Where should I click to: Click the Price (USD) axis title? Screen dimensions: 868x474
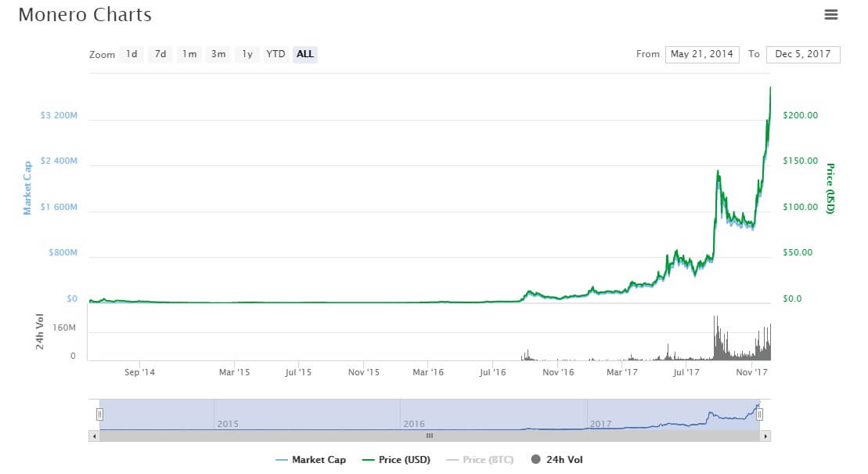pyautogui.click(x=830, y=189)
